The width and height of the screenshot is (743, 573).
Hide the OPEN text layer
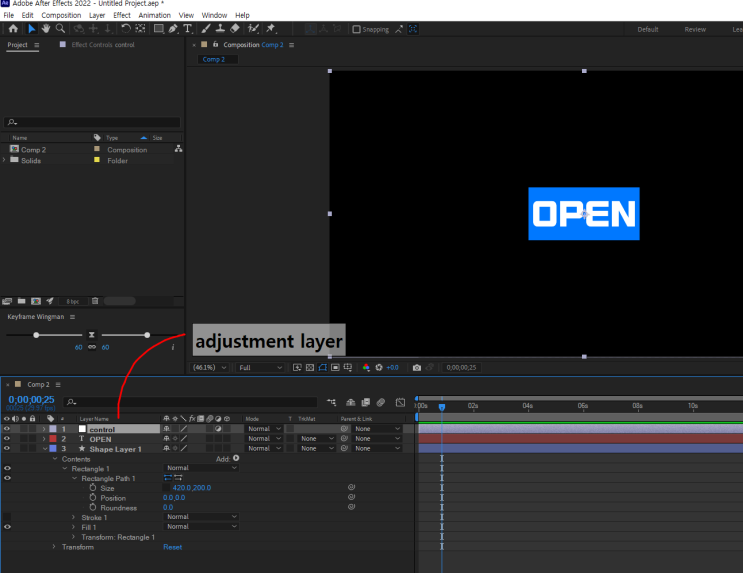tap(7, 439)
